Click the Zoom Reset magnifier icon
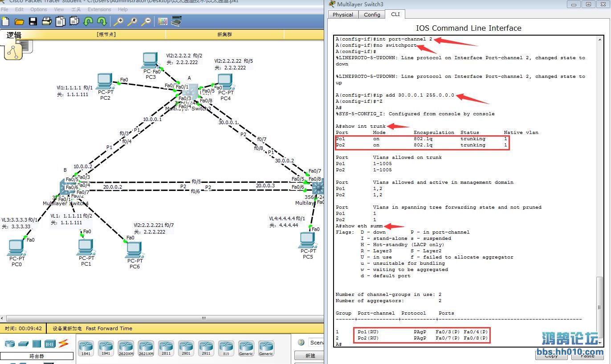 click(132, 21)
